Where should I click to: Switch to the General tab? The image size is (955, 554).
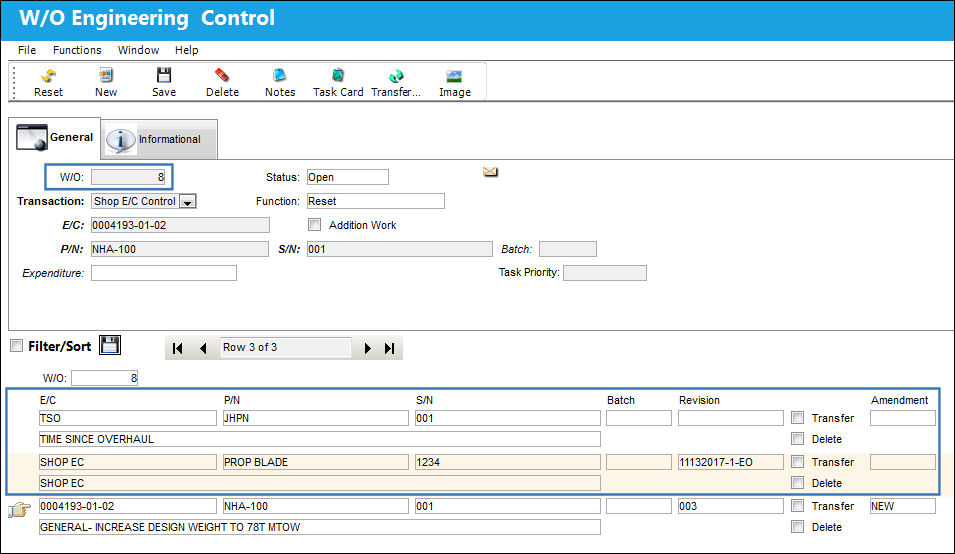[x=55, y=138]
